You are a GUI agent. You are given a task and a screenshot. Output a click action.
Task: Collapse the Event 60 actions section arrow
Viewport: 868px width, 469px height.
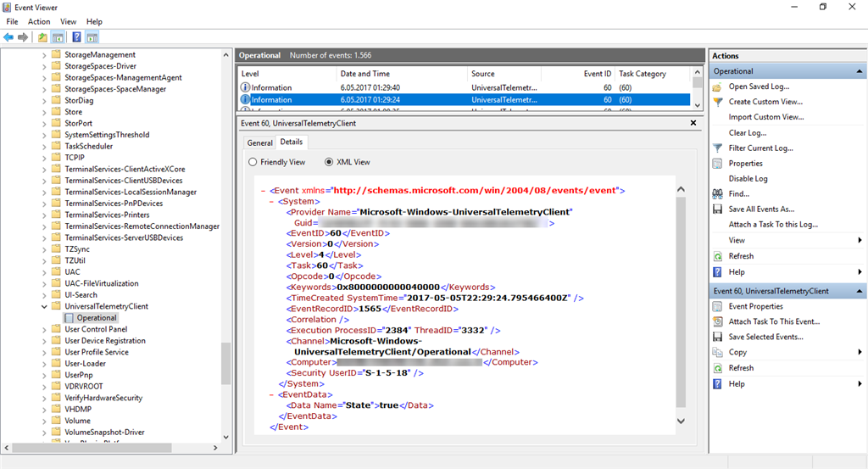click(x=860, y=291)
